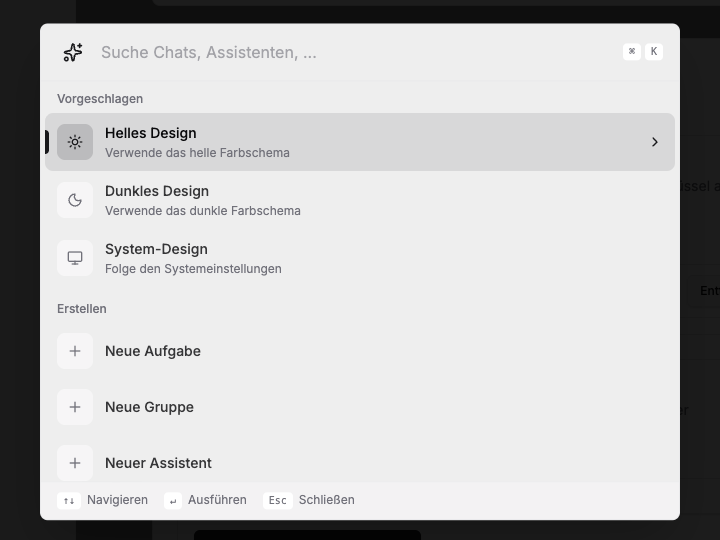Select System-Design to follow system settings
Screen dimensions: 720x540
pos(360,258)
